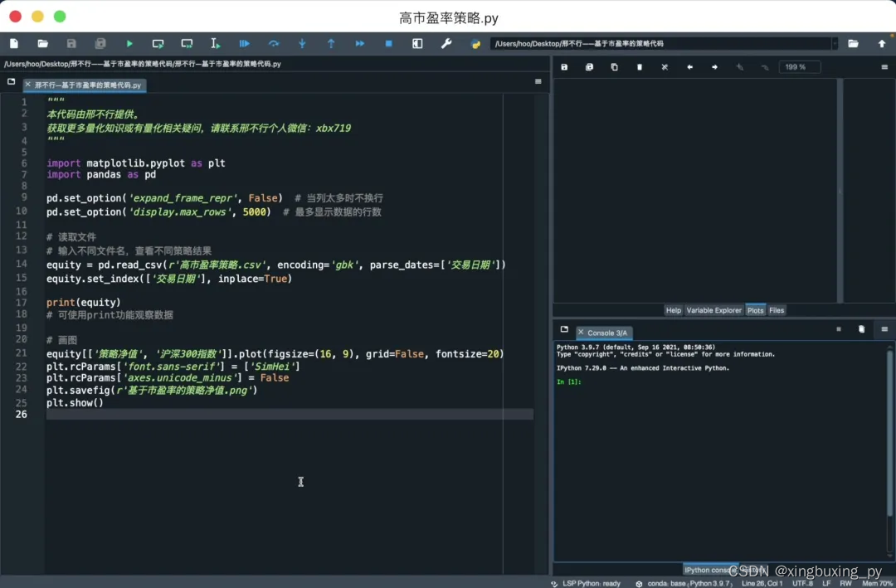
Task: Close the Console 3/A tab
Action: 581,332
